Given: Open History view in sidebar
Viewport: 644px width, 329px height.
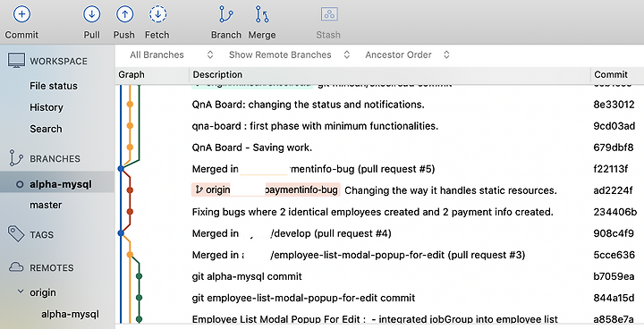Looking at the screenshot, I should tap(47, 107).
